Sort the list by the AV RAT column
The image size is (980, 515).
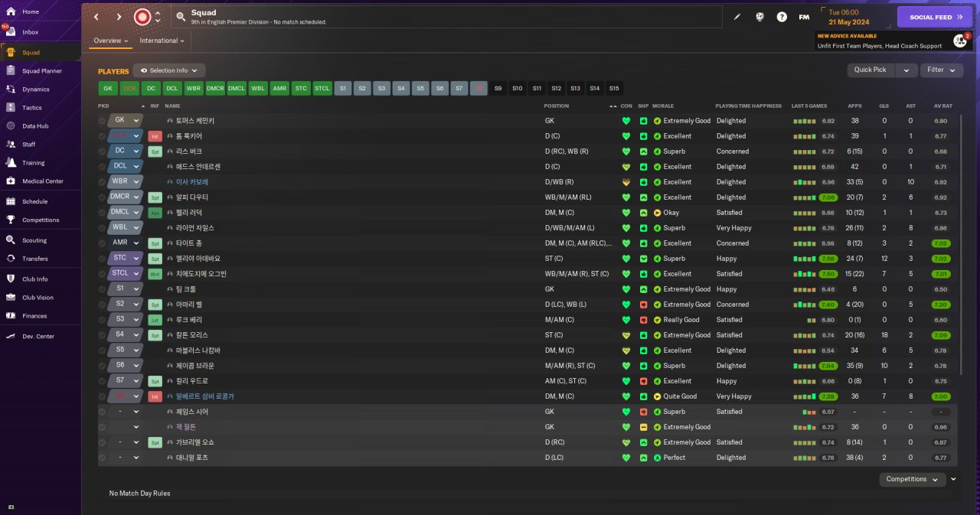pyautogui.click(x=942, y=106)
